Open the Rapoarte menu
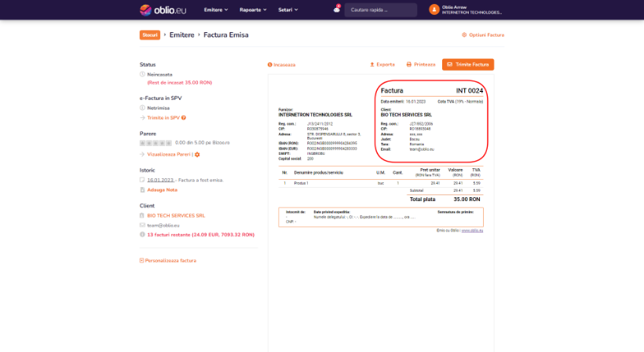Viewport: 644px width, 352px height. point(253,10)
